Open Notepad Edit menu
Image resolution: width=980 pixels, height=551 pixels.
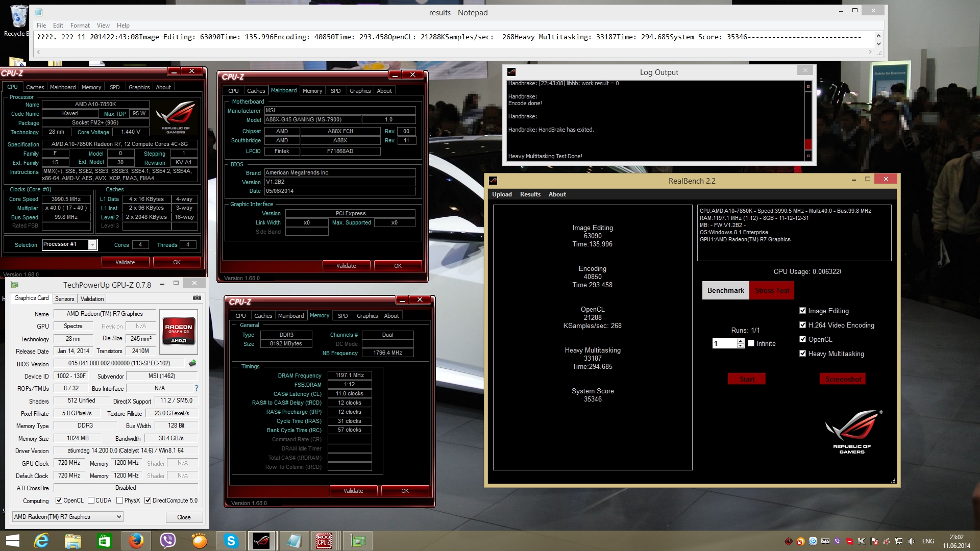(x=58, y=26)
